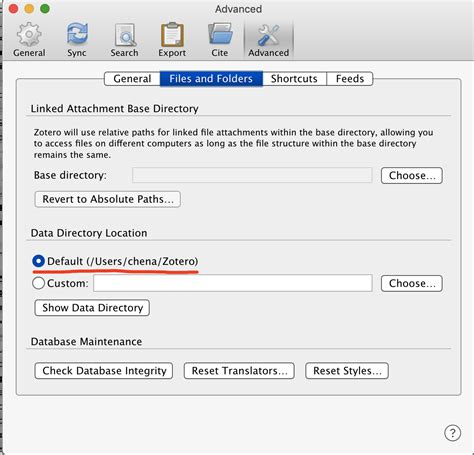This screenshot has width=474, height=455.
Task: Click the Reset Styles button
Action: (x=347, y=371)
